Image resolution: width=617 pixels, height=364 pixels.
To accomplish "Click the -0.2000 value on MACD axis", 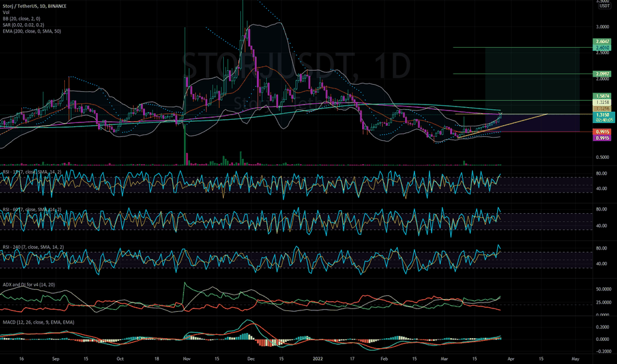I will click(x=602, y=352).
